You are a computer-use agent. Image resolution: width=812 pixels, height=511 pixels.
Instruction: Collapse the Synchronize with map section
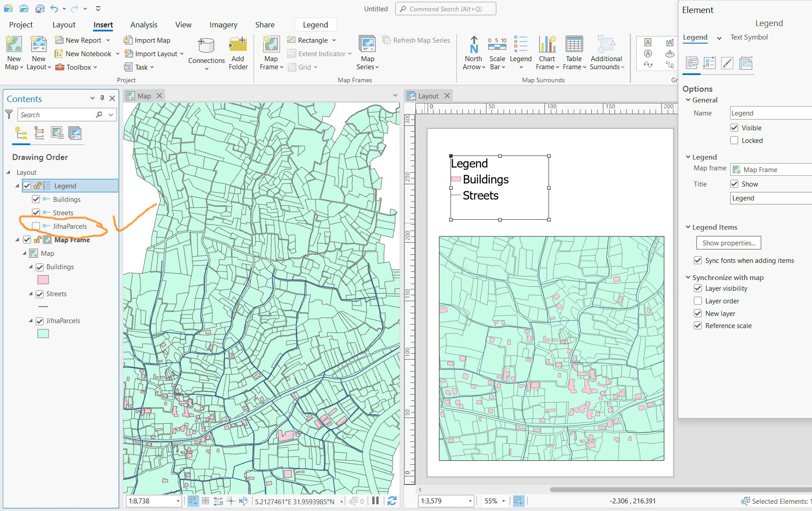click(x=688, y=277)
